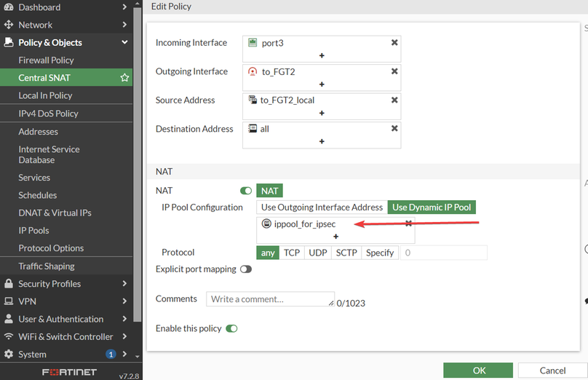The height and width of the screenshot is (380, 588).
Task: Click the Central SNAT favorite star icon
Action: (x=124, y=78)
